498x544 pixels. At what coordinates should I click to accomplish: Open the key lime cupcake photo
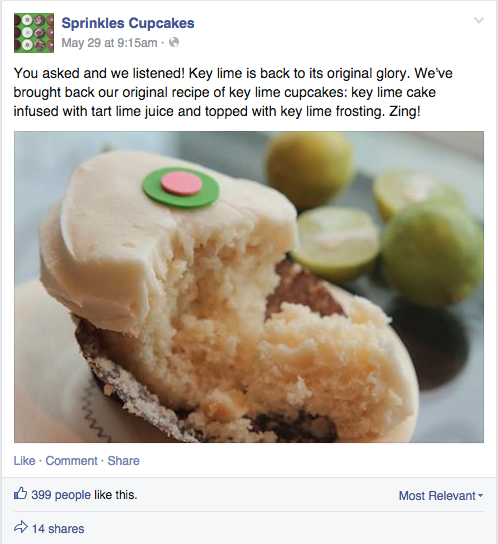(249, 287)
